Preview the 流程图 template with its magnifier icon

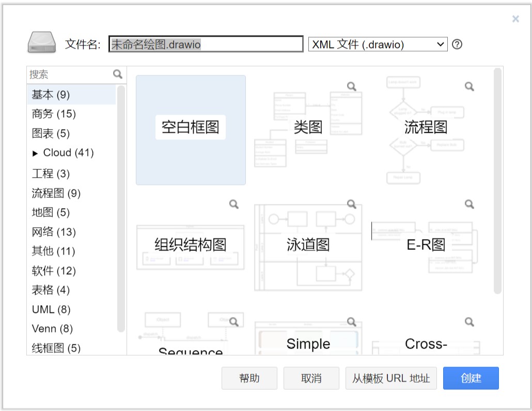469,86
